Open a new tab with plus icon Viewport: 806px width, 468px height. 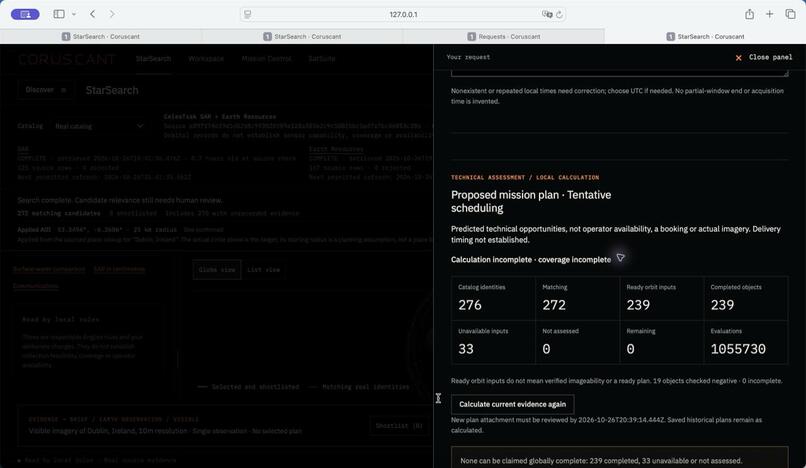tap(770, 14)
